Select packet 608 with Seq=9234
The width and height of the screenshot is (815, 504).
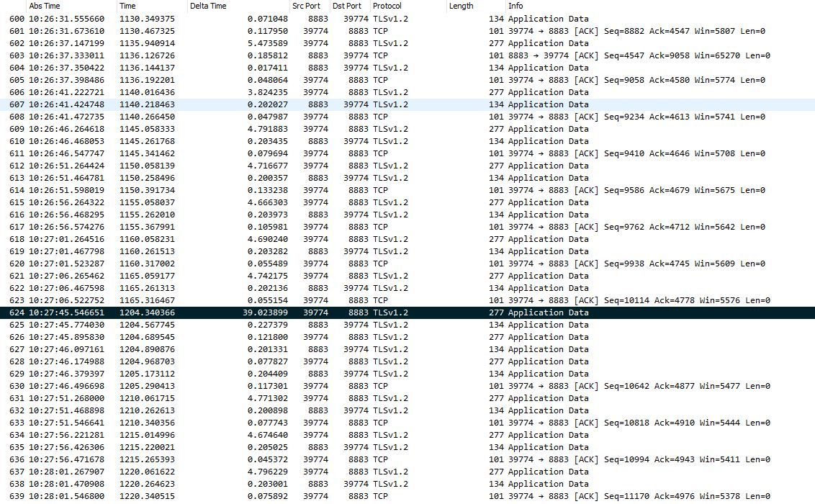[407, 117]
